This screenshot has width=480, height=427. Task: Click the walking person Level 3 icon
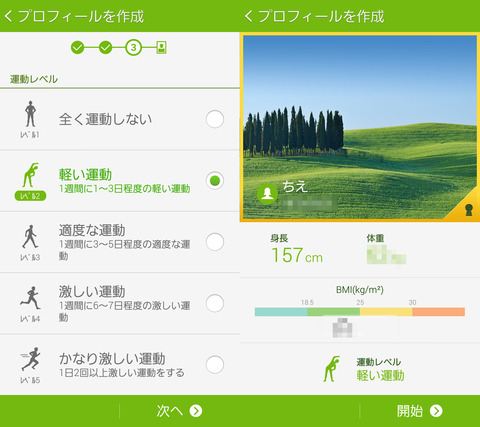tap(30, 236)
